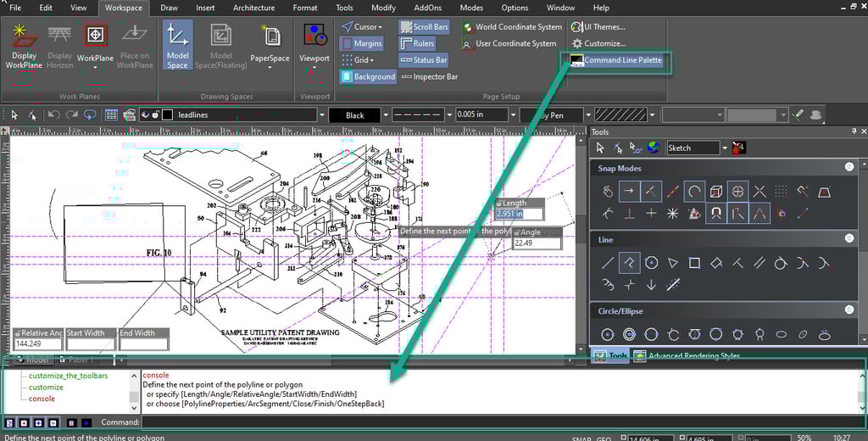Switch to Advanced Rendering Styles tab

[x=687, y=355]
